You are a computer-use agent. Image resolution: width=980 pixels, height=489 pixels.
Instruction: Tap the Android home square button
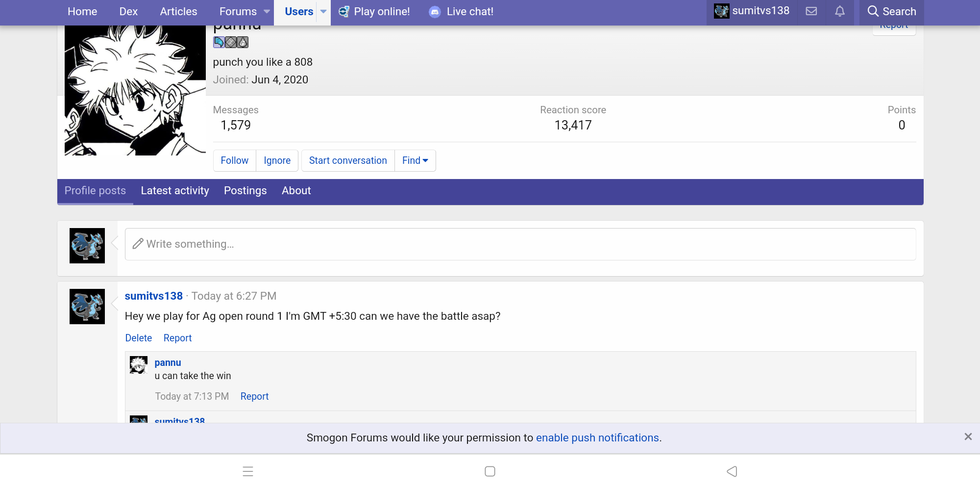[x=490, y=471]
